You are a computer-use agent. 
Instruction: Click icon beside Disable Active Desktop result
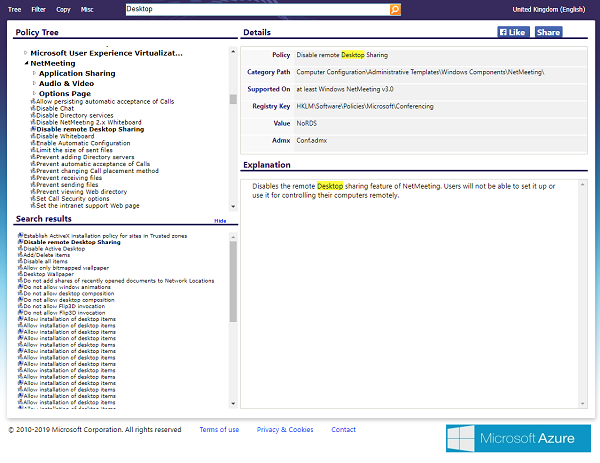tap(20, 248)
